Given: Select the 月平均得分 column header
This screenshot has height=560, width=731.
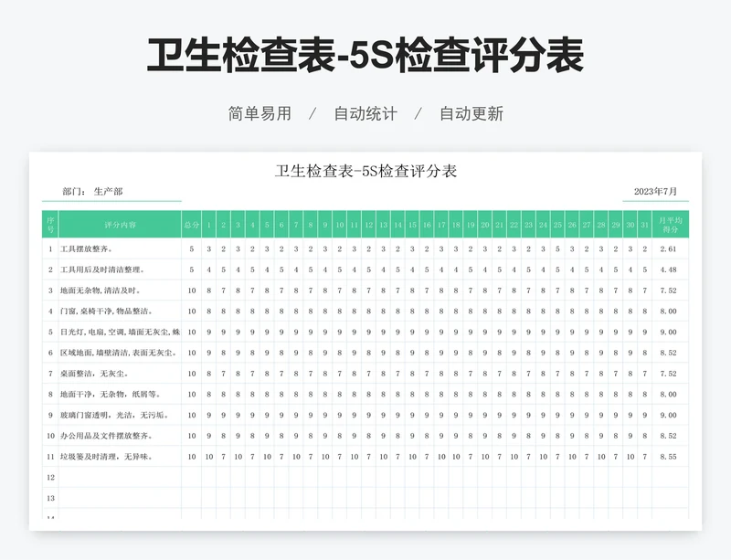Looking at the screenshot, I should pos(671,225).
